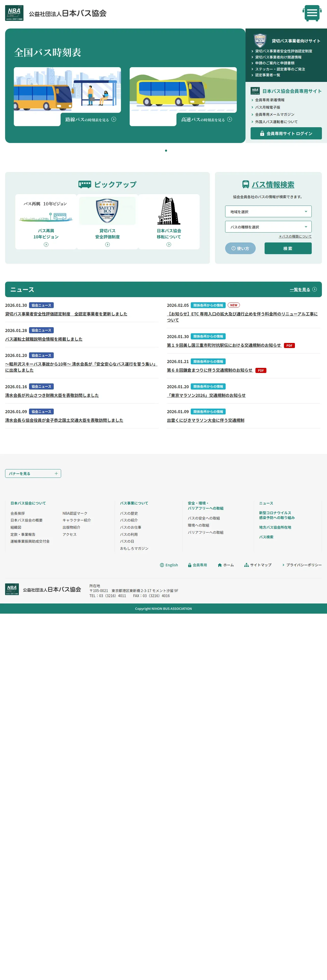Open footer link 地方バス協会所在地
Image resolution: width=327 pixels, height=980 pixels.
coord(275,527)
